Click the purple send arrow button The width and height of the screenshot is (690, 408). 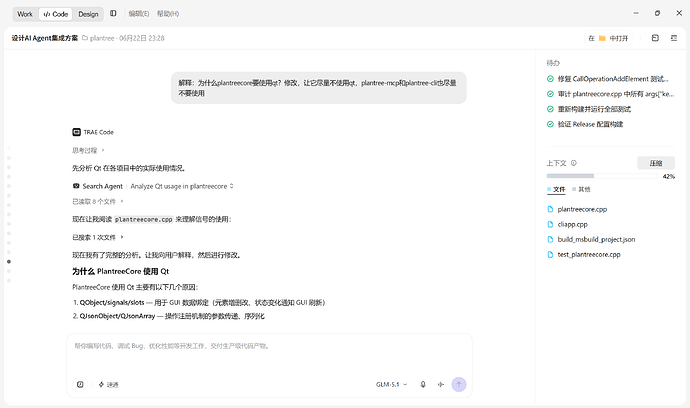459,385
